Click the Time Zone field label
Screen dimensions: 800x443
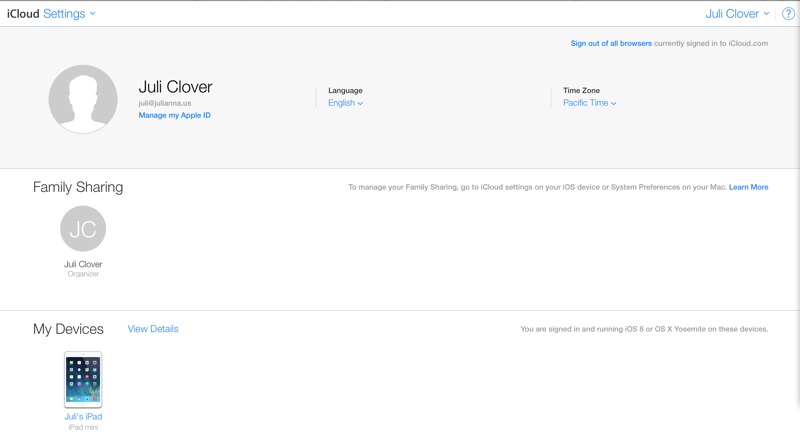582,90
